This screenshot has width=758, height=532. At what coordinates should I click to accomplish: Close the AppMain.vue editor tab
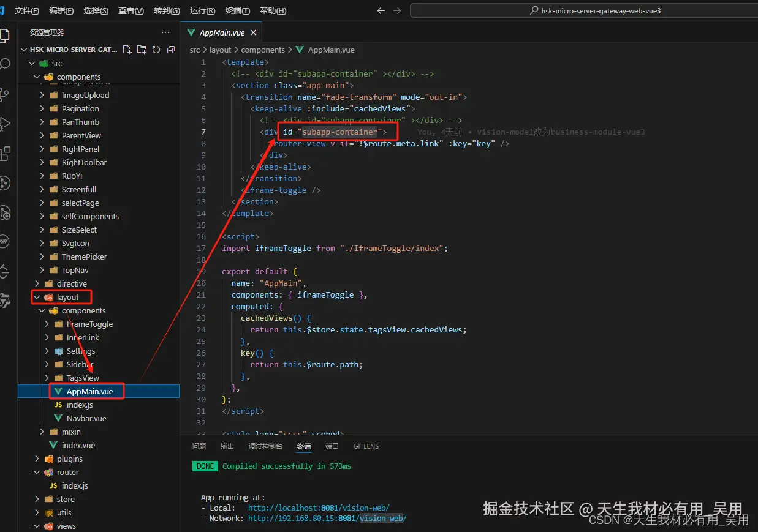tap(253, 33)
